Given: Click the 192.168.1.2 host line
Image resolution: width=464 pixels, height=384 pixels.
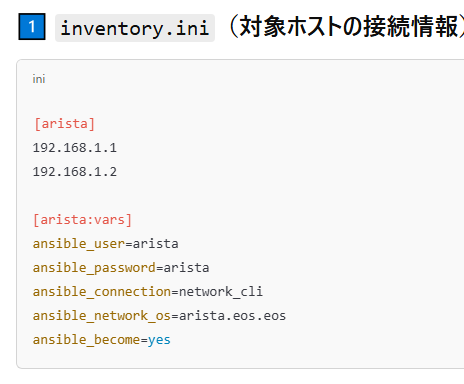Looking at the screenshot, I should coord(75,172).
